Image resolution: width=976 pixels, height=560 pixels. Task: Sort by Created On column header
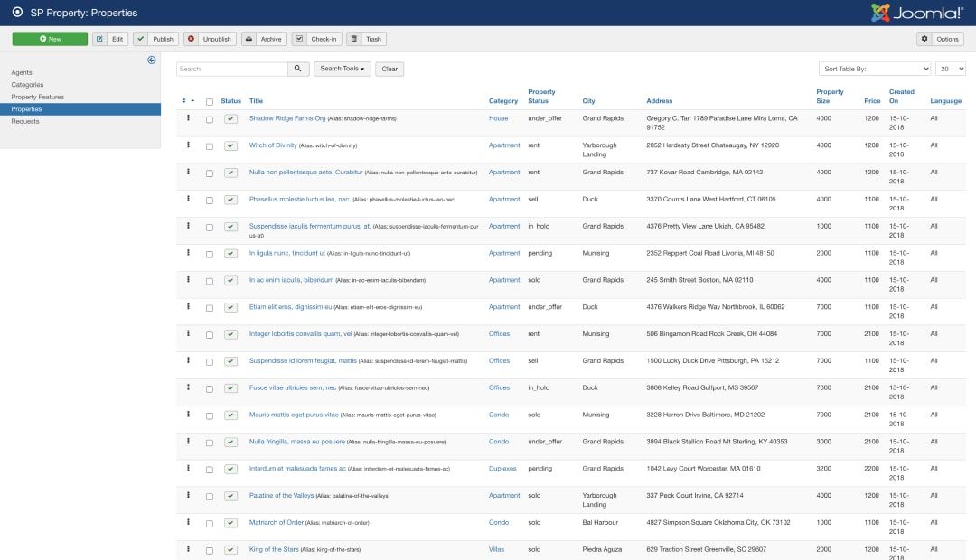tap(901, 96)
